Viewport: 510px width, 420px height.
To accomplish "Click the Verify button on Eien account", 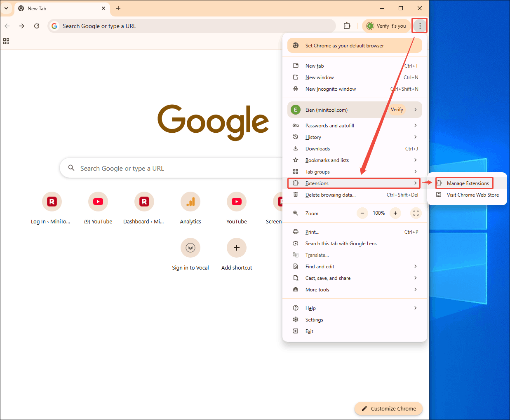I will click(396, 110).
